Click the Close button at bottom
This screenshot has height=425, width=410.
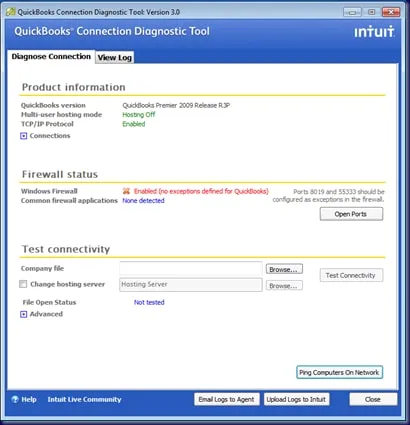coord(373,399)
